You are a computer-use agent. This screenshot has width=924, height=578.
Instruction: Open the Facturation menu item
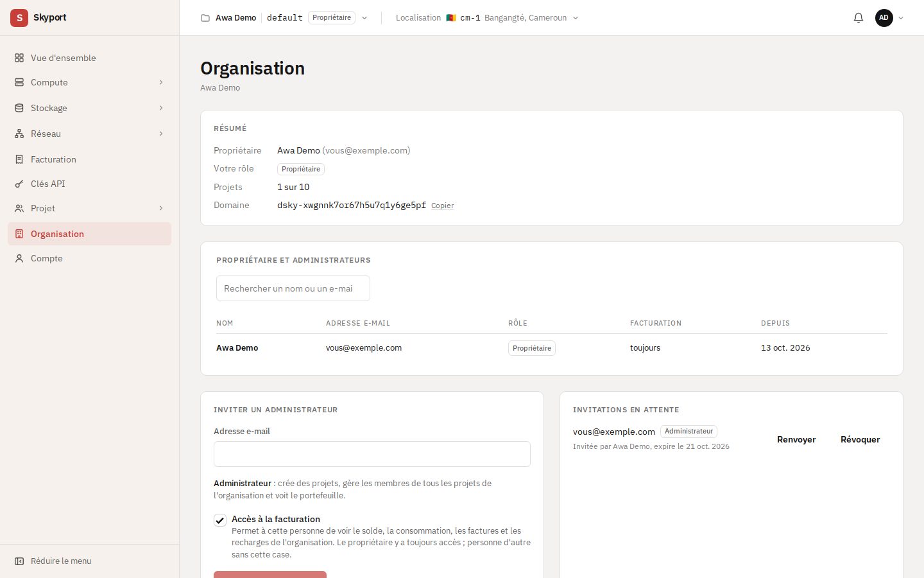coord(89,159)
